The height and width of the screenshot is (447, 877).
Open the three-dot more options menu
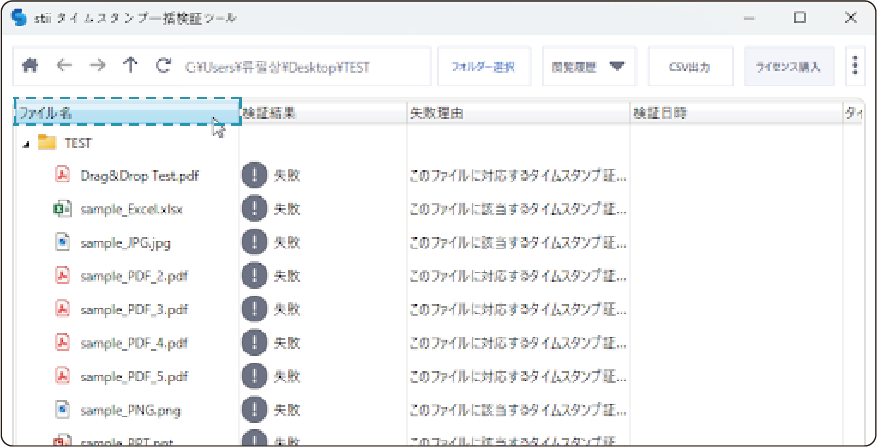tap(855, 66)
